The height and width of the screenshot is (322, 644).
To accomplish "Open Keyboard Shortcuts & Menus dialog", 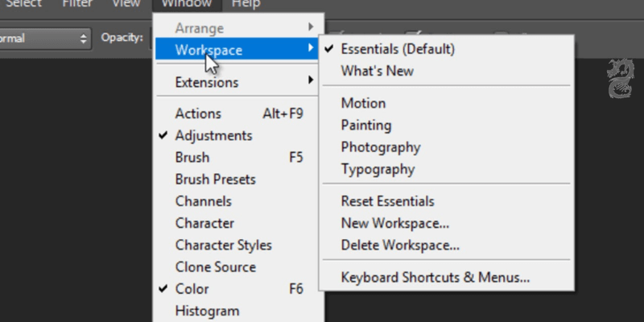I will click(435, 279).
